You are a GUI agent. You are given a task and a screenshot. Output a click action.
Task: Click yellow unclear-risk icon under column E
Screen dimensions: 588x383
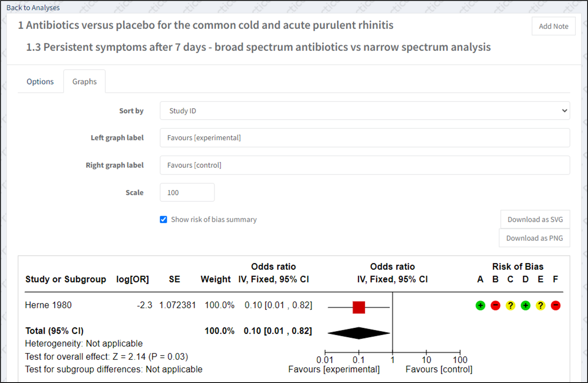[540, 306]
